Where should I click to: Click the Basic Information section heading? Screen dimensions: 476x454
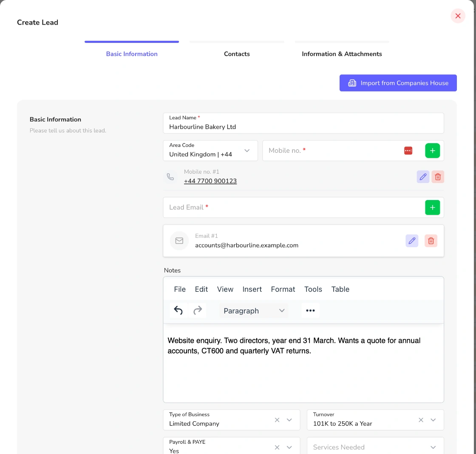click(x=55, y=119)
